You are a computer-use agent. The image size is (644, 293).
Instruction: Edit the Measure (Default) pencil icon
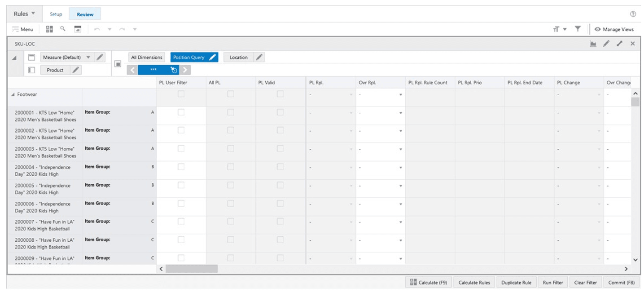click(100, 57)
